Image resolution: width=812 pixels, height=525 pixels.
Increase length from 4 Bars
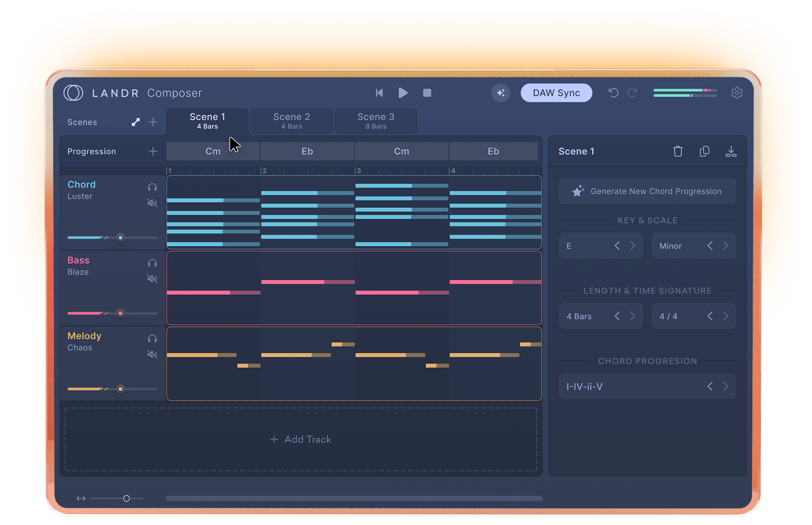point(633,316)
